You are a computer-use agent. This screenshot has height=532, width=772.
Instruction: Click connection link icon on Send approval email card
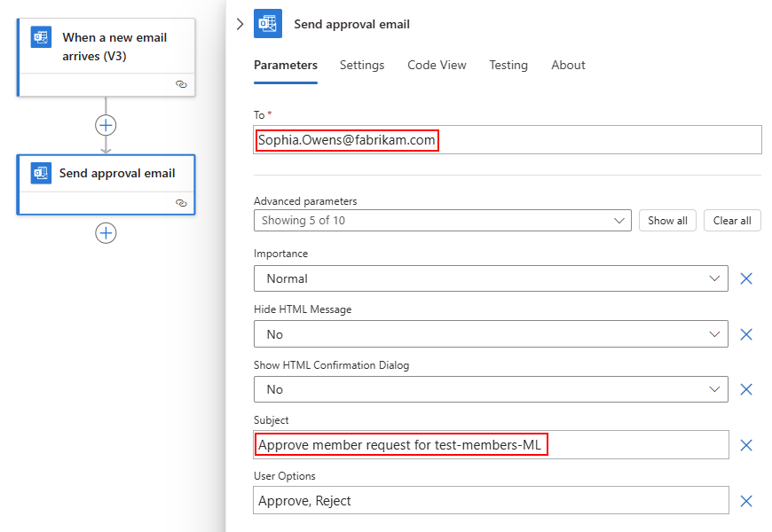(x=181, y=203)
